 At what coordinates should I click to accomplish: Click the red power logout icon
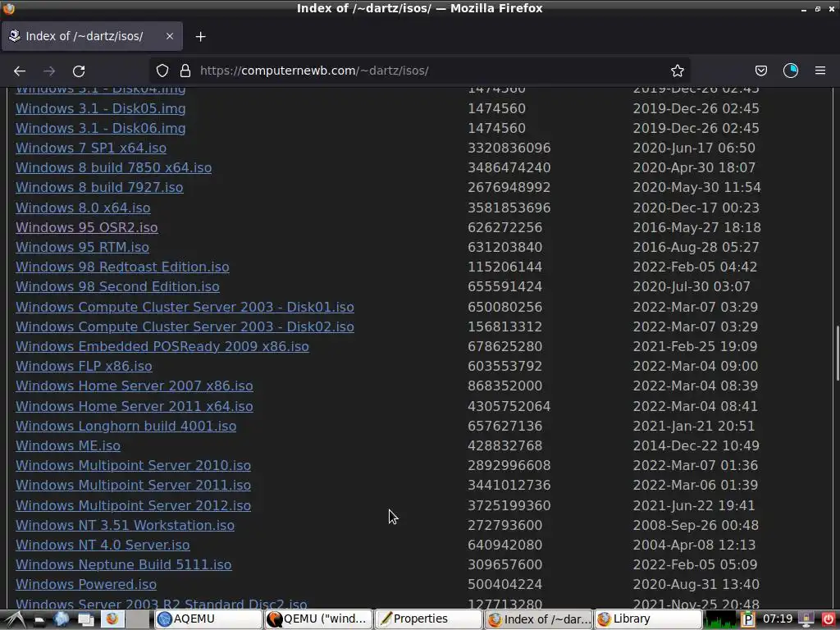tap(829, 620)
